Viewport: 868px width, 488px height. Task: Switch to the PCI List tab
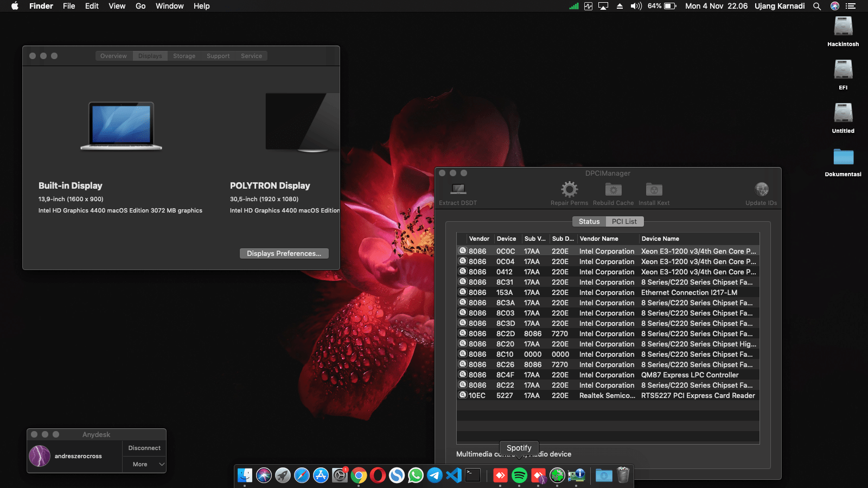pyautogui.click(x=624, y=221)
